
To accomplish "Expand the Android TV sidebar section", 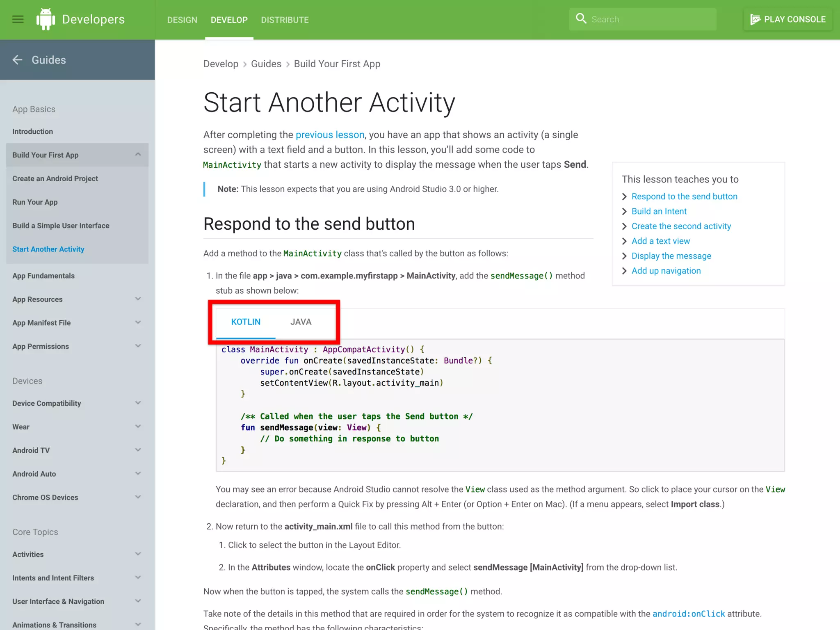I will 138,450.
